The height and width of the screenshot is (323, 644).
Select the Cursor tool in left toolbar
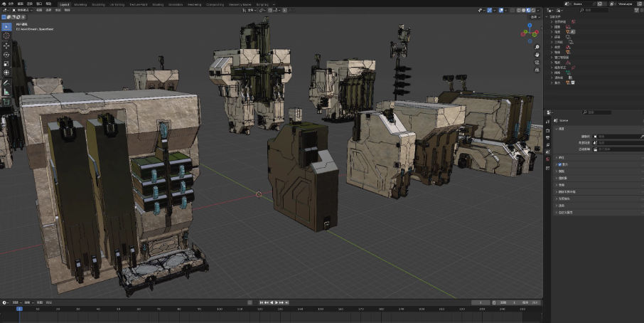pyautogui.click(x=6, y=36)
